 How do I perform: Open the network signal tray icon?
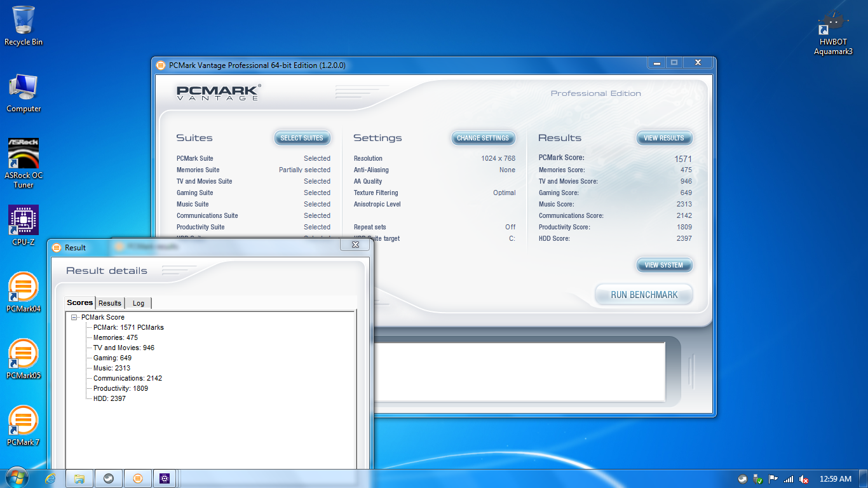789,479
